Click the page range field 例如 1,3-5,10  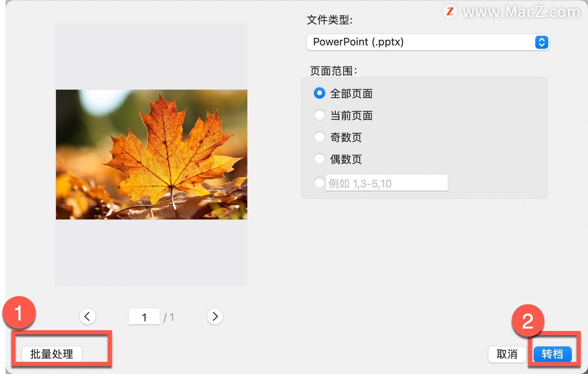click(387, 183)
